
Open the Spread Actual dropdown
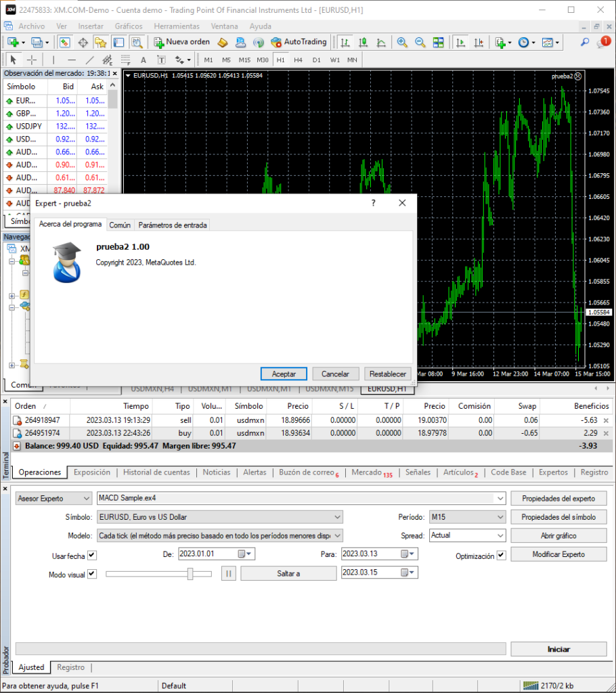[468, 536]
